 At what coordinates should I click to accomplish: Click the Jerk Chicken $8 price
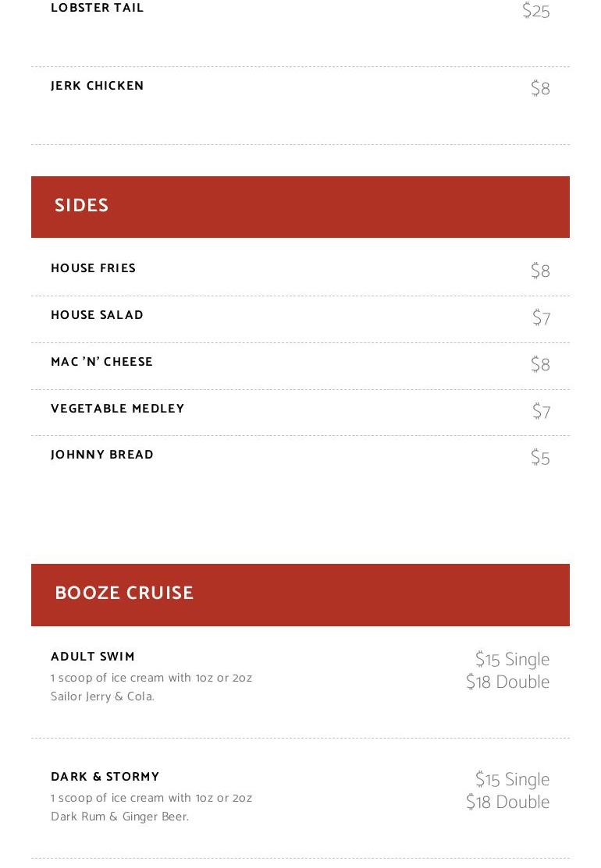coord(540,89)
